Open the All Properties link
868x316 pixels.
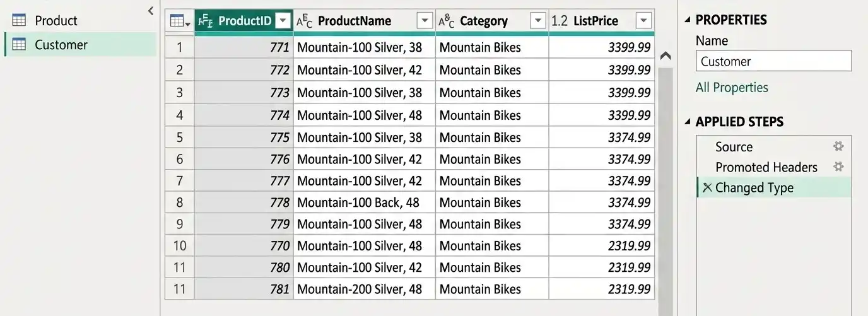(x=732, y=88)
